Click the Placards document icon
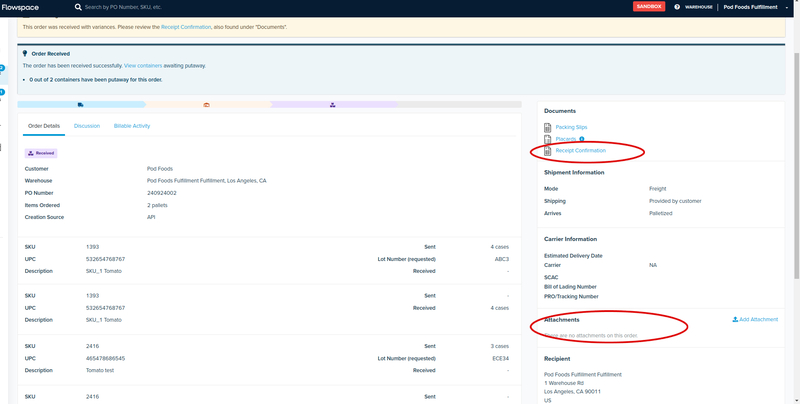The height and width of the screenshot is (404, 800). 547,139
